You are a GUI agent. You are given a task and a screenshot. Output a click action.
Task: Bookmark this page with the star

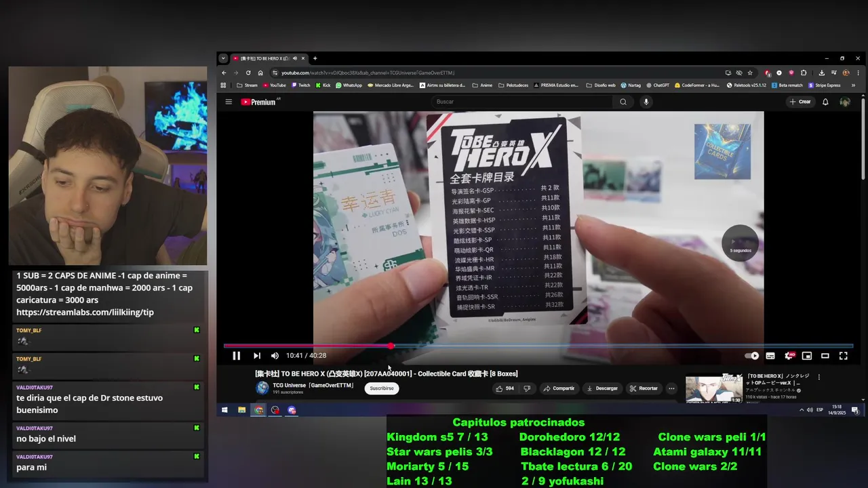click(x=750, y=73)
